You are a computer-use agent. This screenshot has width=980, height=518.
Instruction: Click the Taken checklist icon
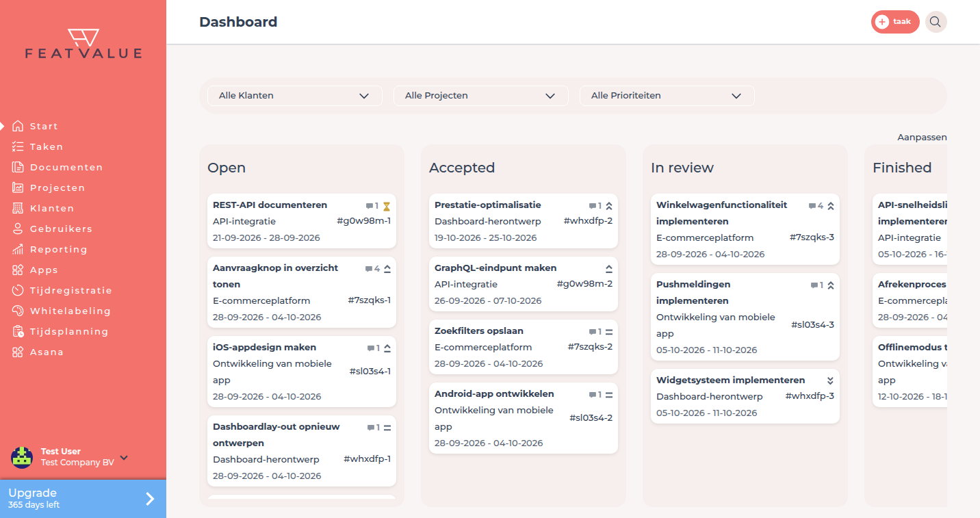click(x=18, y=146)
